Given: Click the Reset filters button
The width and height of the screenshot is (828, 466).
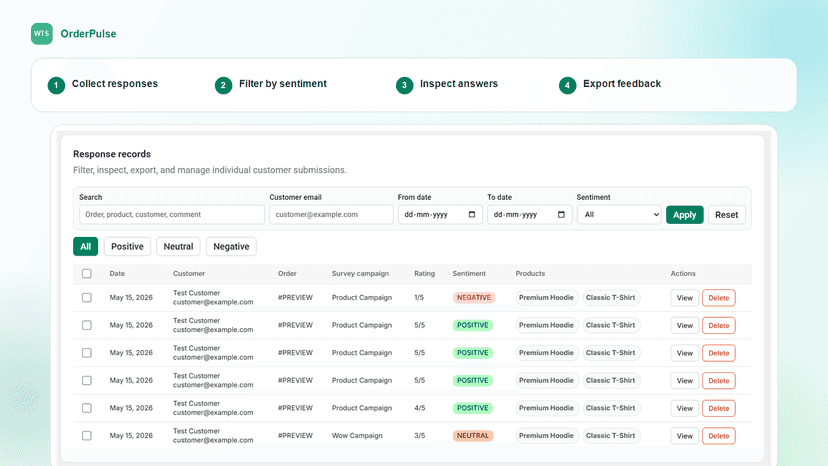Looking at the screenshot, I should tap(727, 215).
